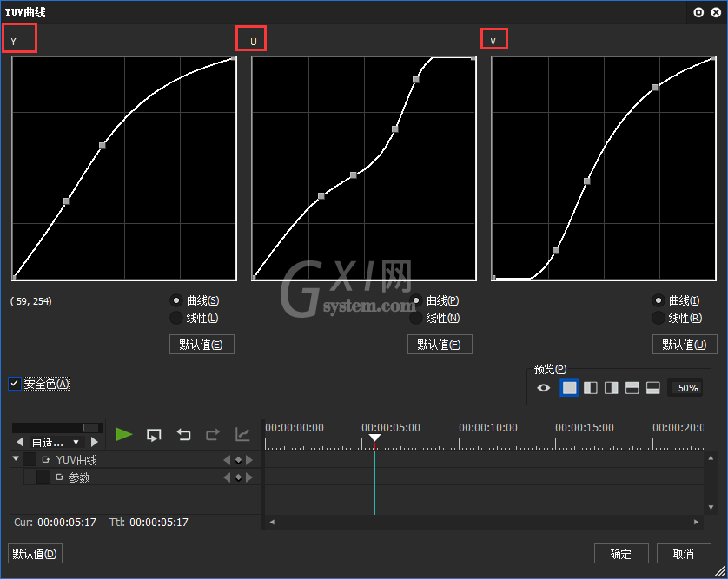Click the pin dialog icon in title bar
This screenshot has height=579, width=728.
[x=698, y=12]
